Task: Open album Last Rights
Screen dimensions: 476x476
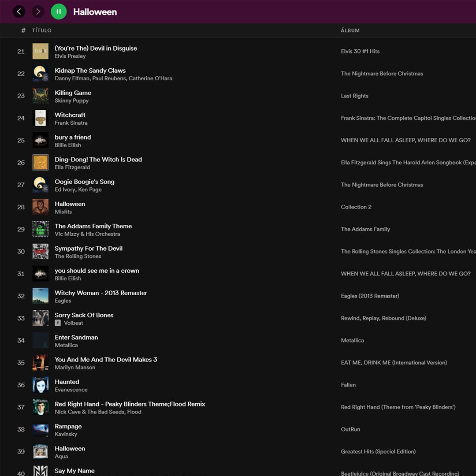Action: (x=354, y=96)
